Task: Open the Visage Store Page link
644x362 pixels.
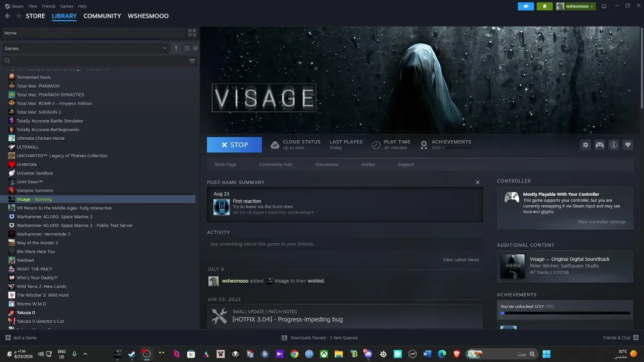Action: pyautogui.click(x=225, y=164)
